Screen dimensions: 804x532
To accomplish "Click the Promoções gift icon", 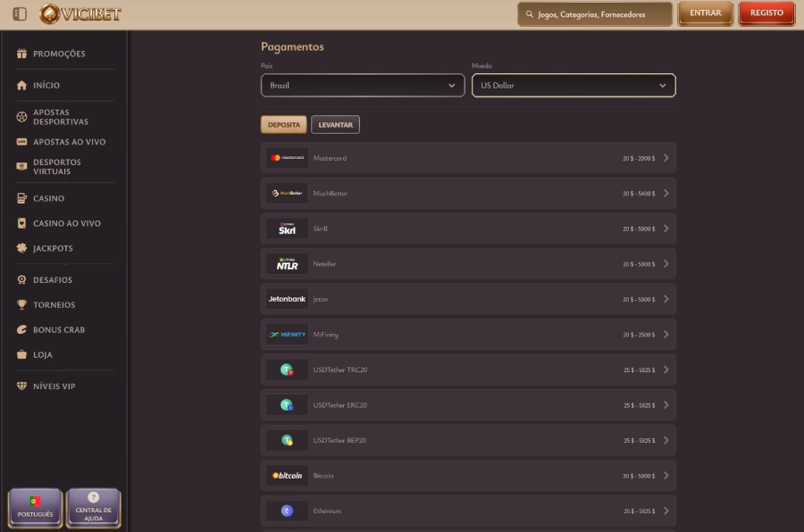I will click(21, 54).
